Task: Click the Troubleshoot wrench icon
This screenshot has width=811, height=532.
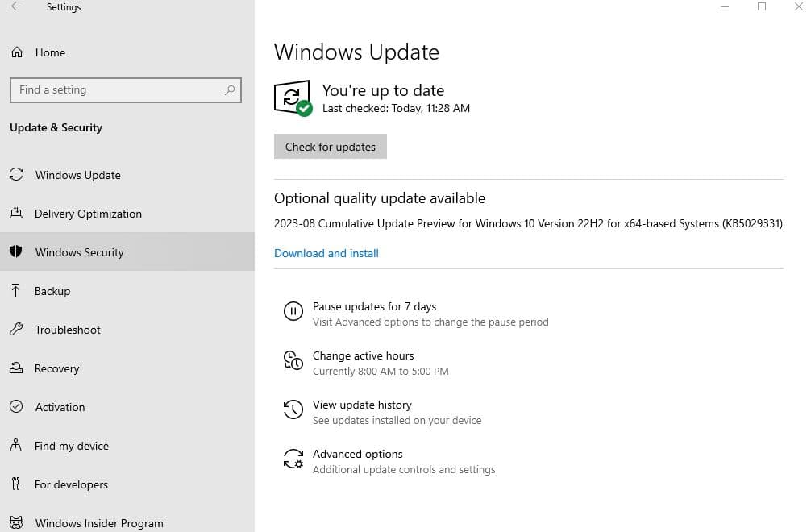Action: tap(16, 330)
